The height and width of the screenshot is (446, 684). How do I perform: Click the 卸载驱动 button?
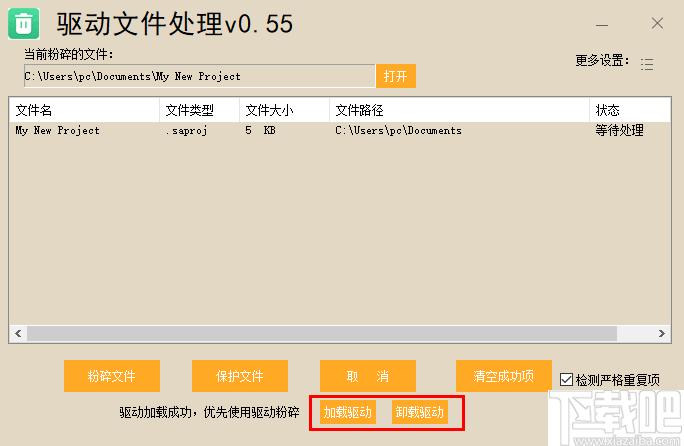click(420, 412)
